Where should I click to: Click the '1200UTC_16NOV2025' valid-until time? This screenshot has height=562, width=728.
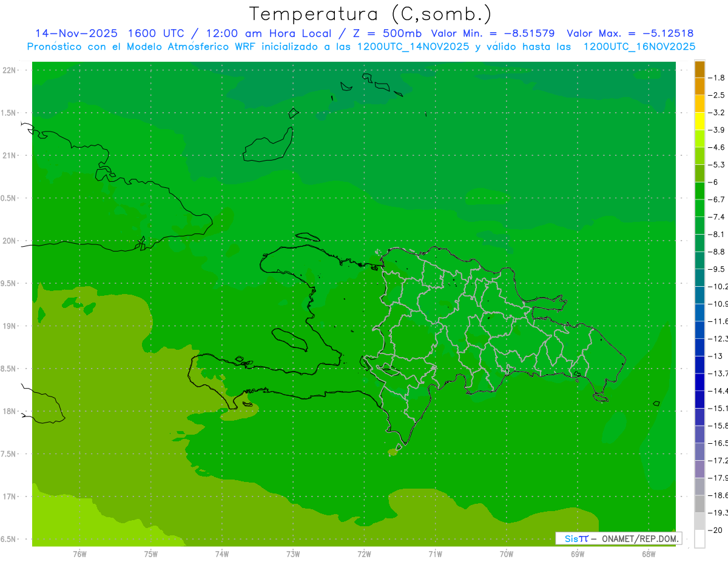point(639,47)
